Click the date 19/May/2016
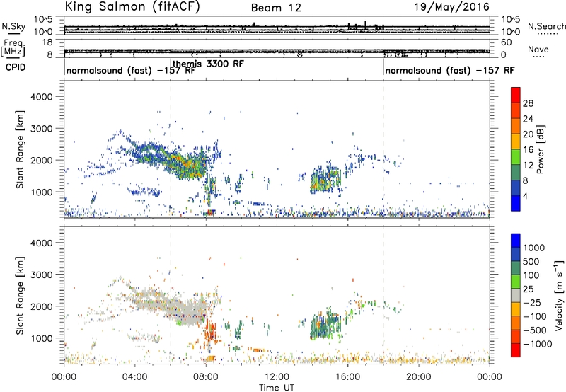The height and width of the screenshot is (392, 566). pos(451,7)
